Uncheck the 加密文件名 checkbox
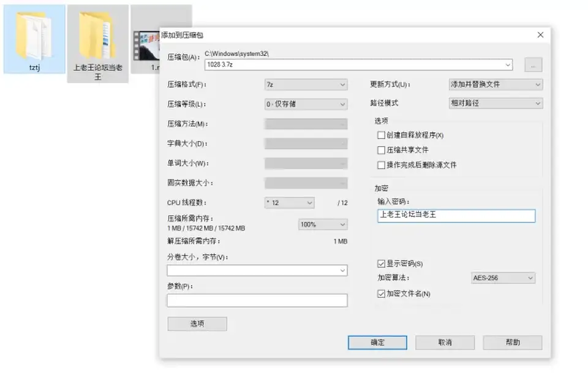Viewport: 588px width, 383px height. [x=381, y=294]
